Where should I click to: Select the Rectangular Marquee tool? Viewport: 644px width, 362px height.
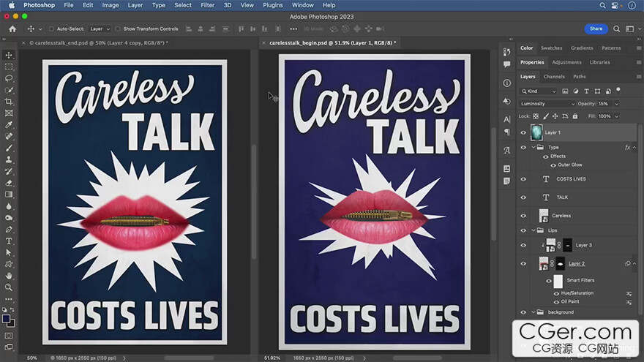coord(9,67)
